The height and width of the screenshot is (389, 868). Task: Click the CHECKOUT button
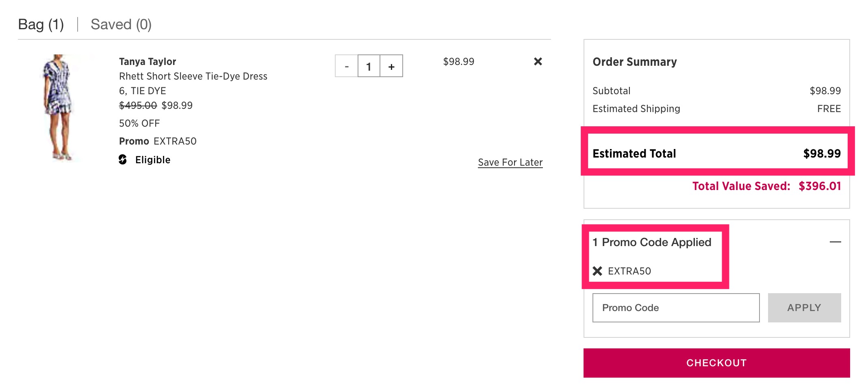716,363
